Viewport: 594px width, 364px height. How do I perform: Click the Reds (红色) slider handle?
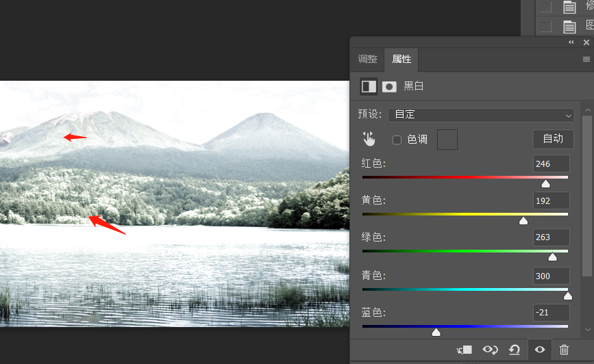pyautogui.click(x=545, y=184)
